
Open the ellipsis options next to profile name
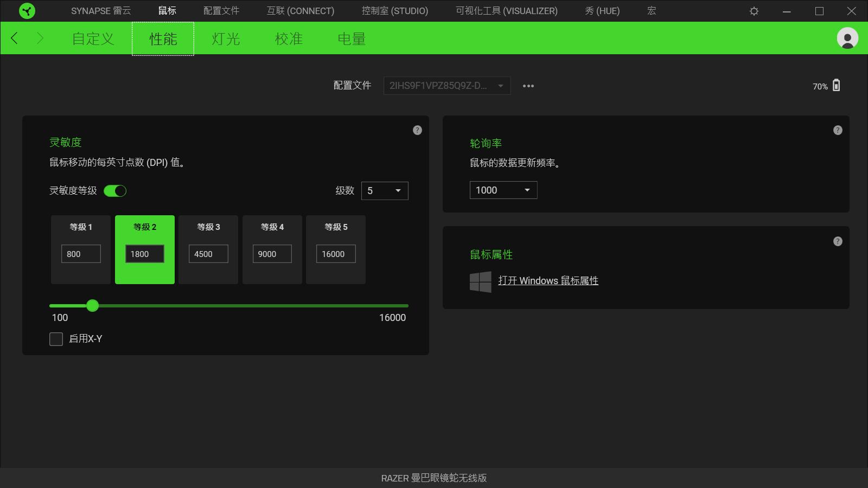click(x=528, y=86)
